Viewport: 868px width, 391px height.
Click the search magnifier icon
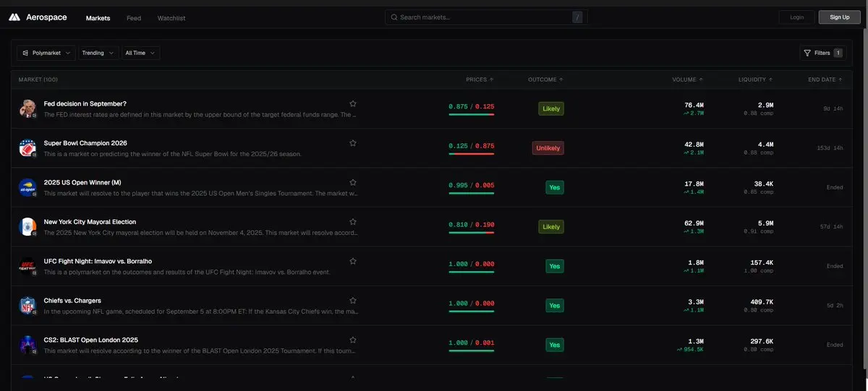(x=394, y=17)
